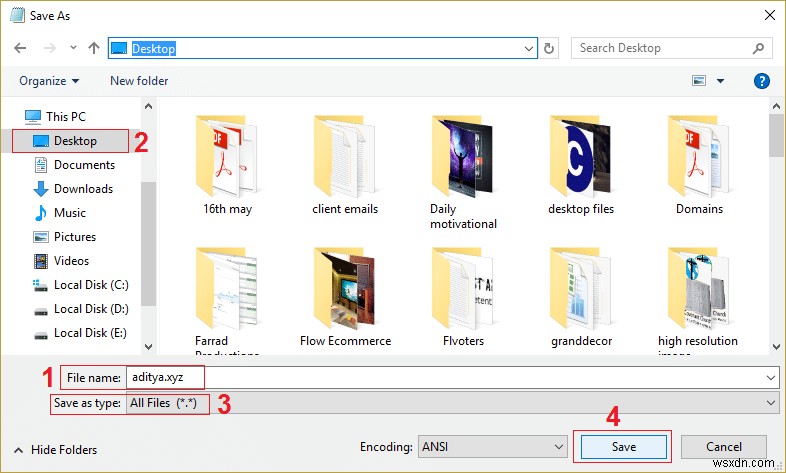The image size is (786, 473).
Task: Open the Save as type dropdown
Action: click(452, 403)
